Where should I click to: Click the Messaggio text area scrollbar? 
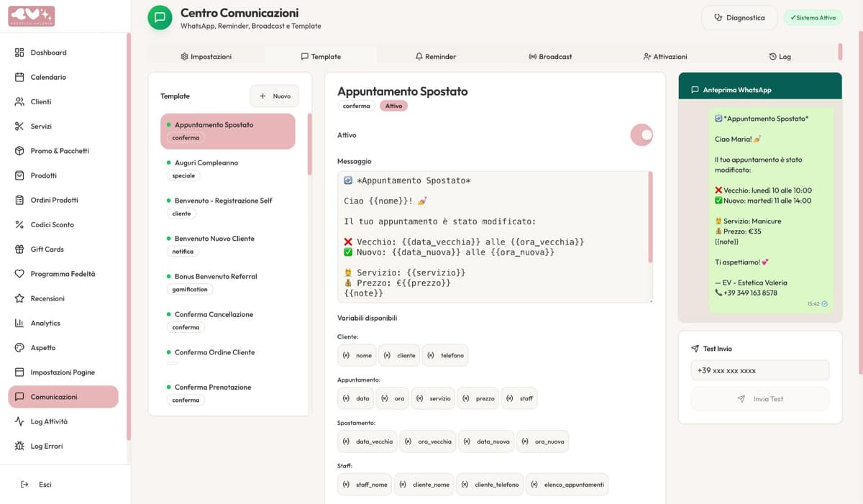coord(650,217)
